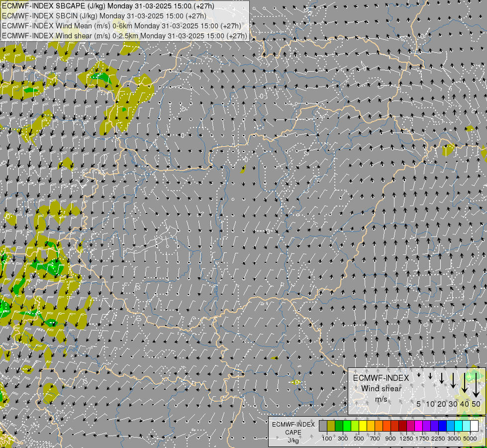Click the number 40 under shear arrows
487x448 pixels.
tap(464, 404)
